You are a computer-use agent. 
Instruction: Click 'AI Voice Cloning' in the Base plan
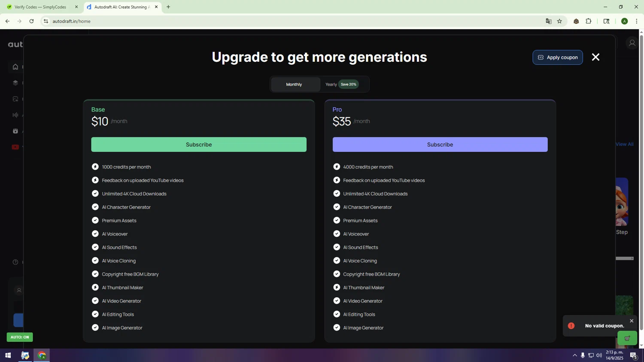click(119, 261)
